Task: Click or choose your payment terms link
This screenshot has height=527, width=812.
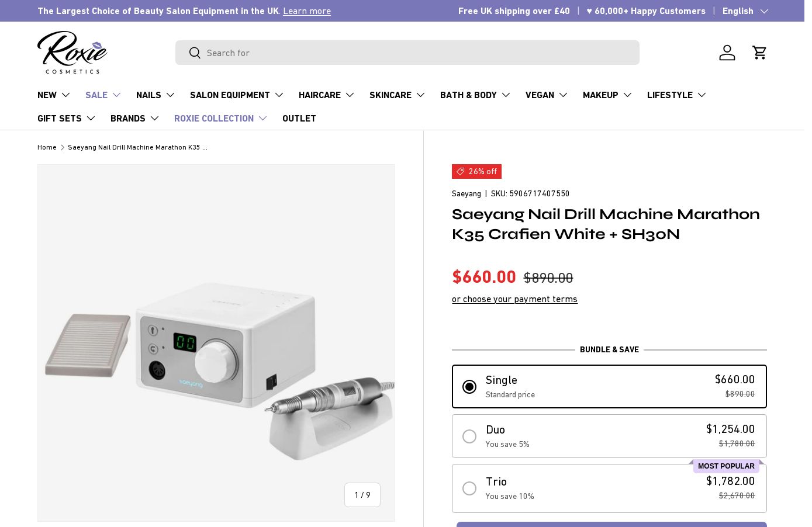Action: click(514, 299)
